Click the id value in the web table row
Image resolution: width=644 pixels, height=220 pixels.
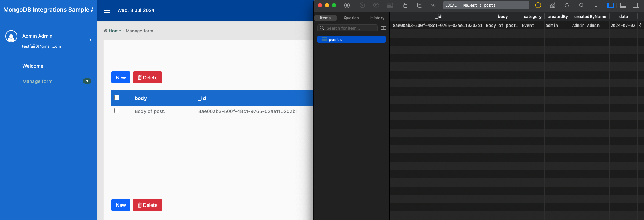(248, 111)
